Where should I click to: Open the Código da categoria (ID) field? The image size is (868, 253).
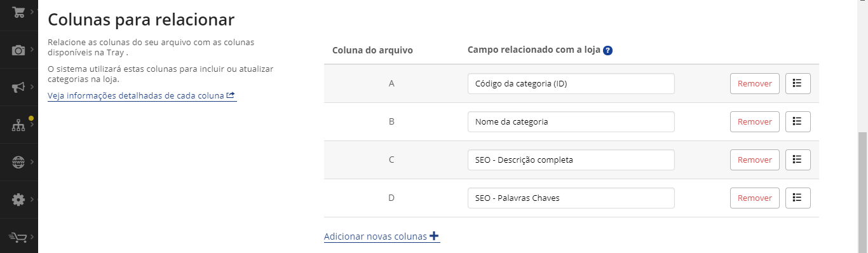(571, 84)
